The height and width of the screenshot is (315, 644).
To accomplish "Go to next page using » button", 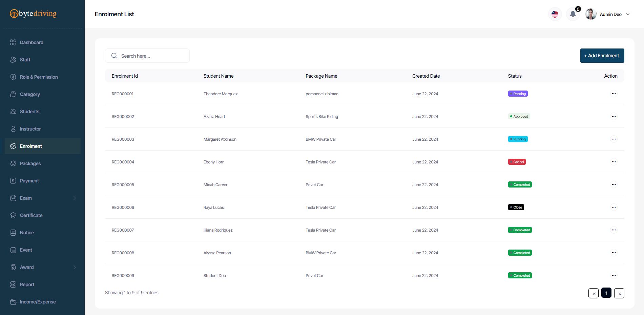I will 619,293.
